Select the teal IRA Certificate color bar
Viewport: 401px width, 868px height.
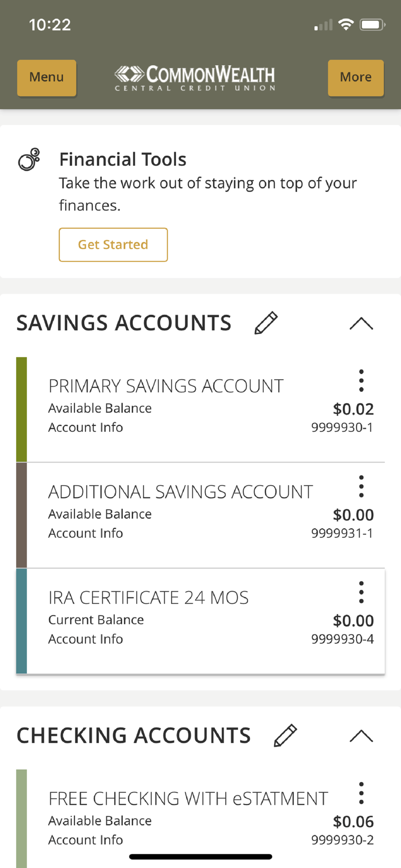[21, 621]
